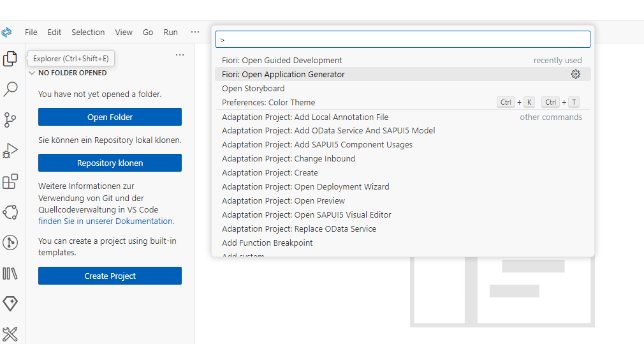This screenshot has height=344, width=644.
Task: Open the Edit menu
Action: click(54, 32)
